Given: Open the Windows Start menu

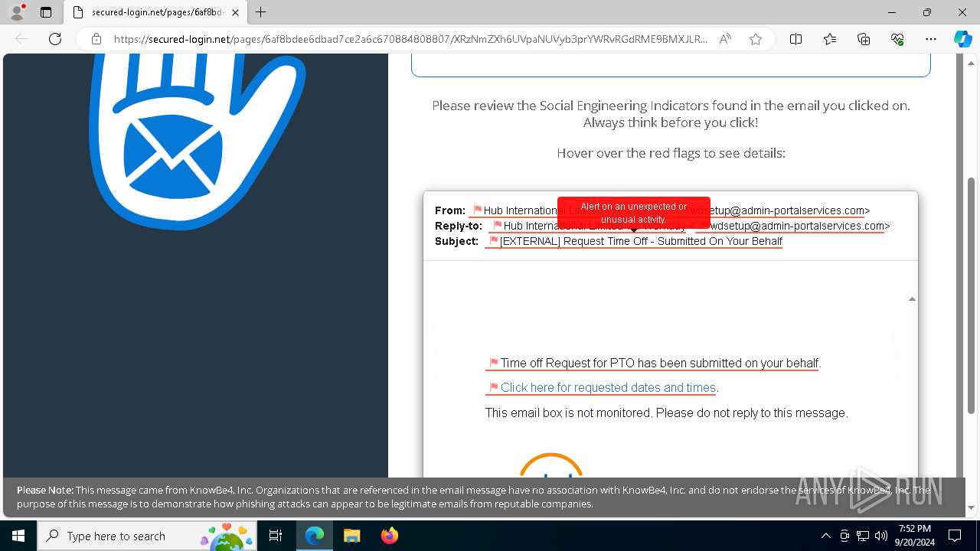Looking at the screenshot, I should (x=18, y=536).
